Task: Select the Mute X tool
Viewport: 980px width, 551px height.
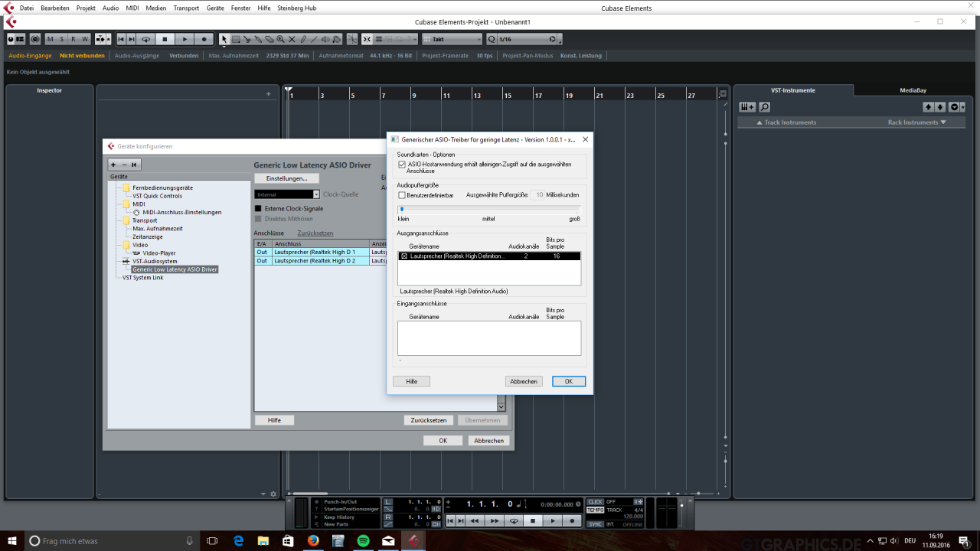Action: click(292, 39)
